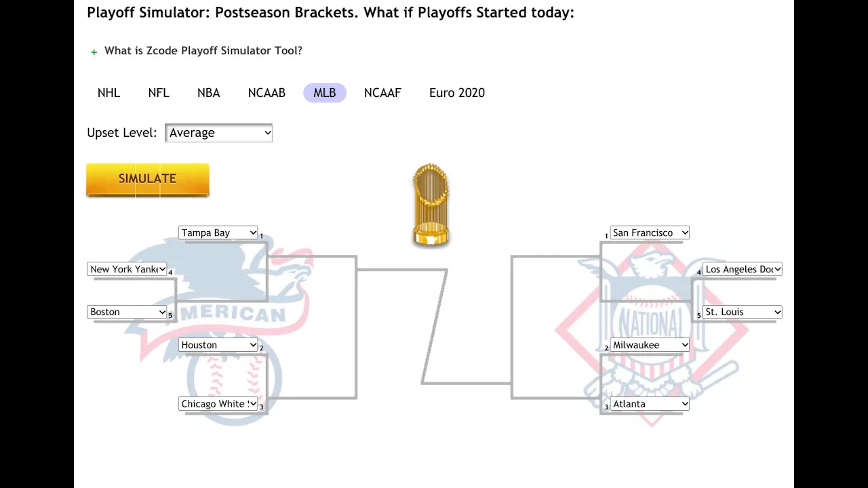The height and width of the screenshot is (488, 868).
Task: Switch to the NHL tab
Action: tap(108, 93)
